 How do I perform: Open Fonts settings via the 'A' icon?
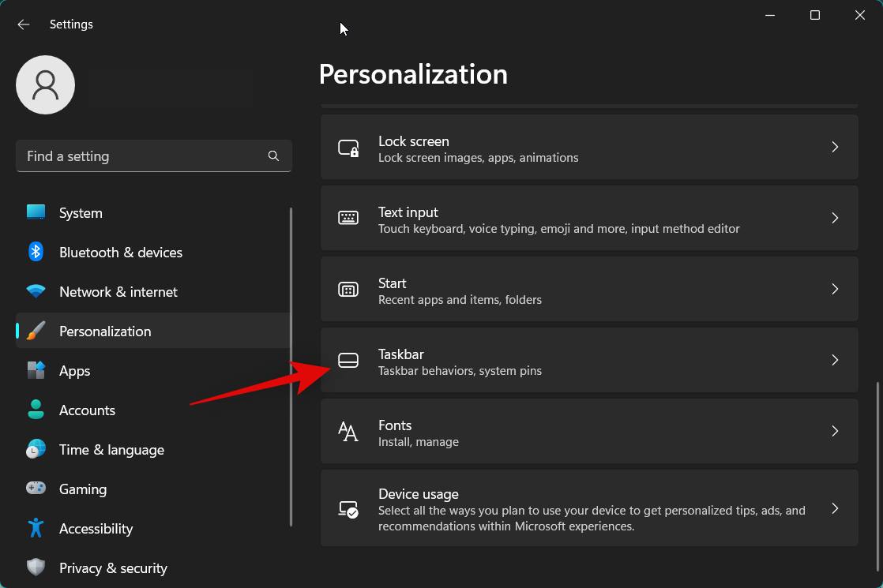click(348, 431)
